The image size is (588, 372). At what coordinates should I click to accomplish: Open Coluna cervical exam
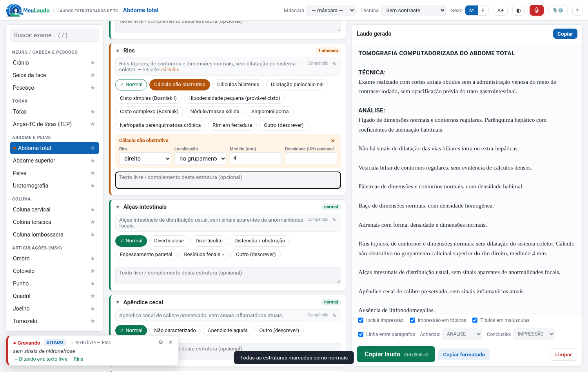(x=54, y=209)
